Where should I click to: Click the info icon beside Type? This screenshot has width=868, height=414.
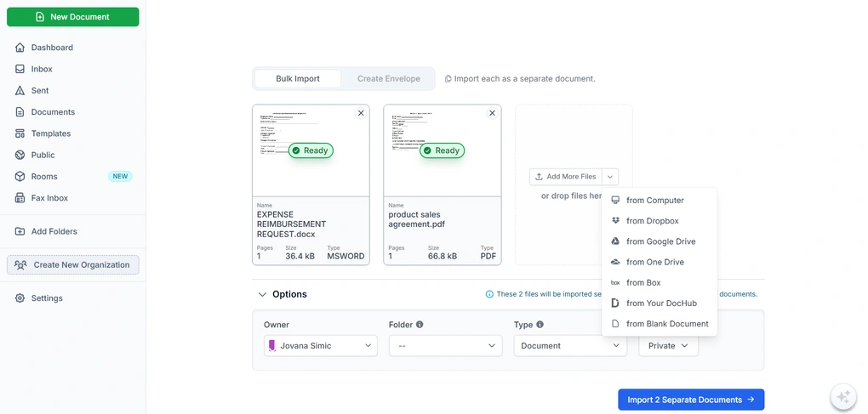coord(540,325)
